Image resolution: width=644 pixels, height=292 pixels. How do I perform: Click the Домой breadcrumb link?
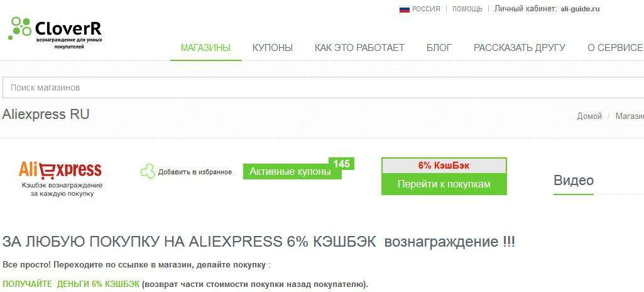coord(589,116)
